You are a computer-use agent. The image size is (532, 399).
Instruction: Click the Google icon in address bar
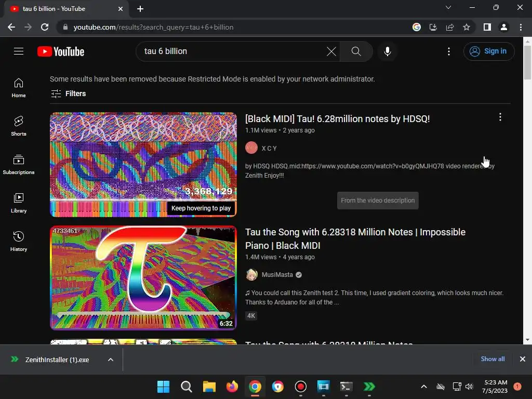pos(417,27)
